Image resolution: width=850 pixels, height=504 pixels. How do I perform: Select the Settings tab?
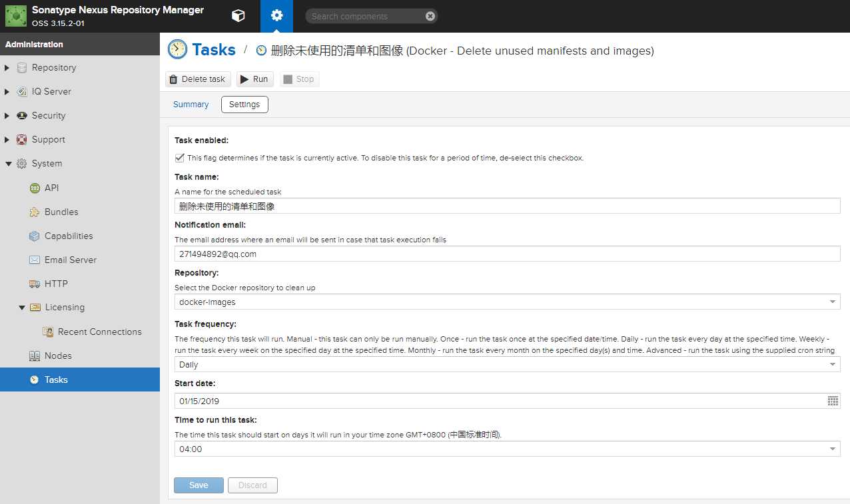(x=244, y=105)
